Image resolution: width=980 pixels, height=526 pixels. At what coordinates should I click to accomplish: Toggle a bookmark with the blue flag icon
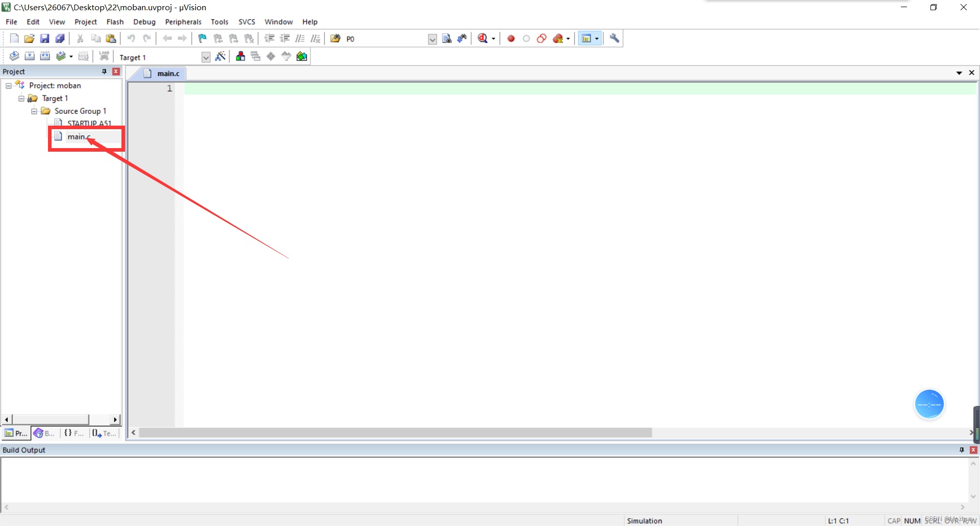203,38
